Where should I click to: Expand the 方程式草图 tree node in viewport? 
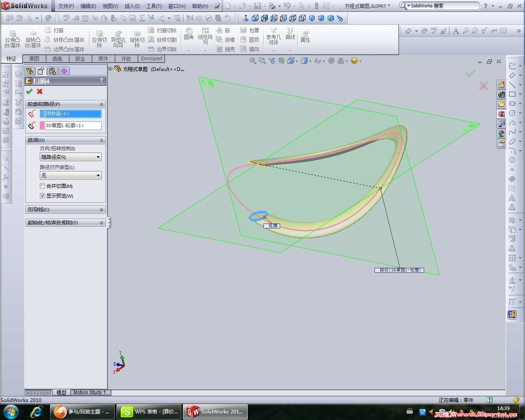click(x=110, y=69)
